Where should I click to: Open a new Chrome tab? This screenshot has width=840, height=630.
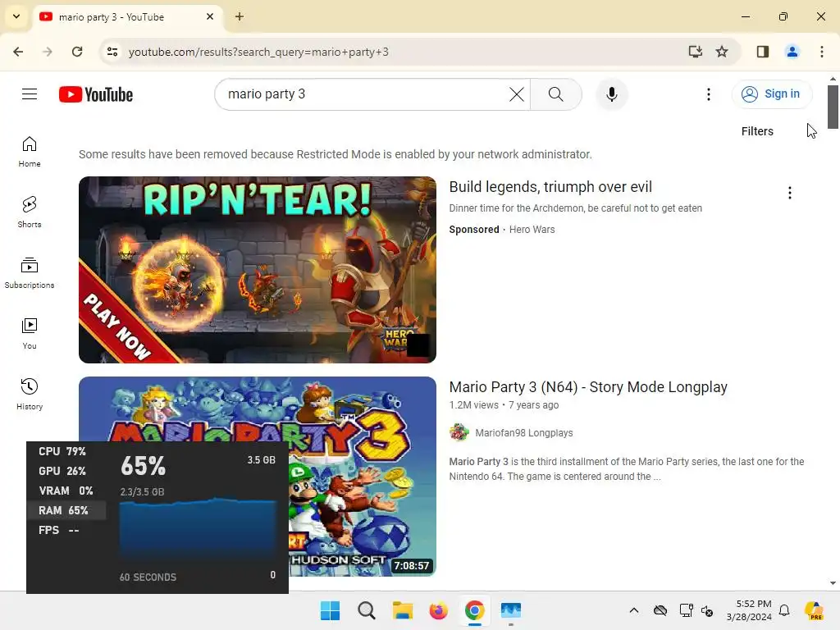coord(240,16)
